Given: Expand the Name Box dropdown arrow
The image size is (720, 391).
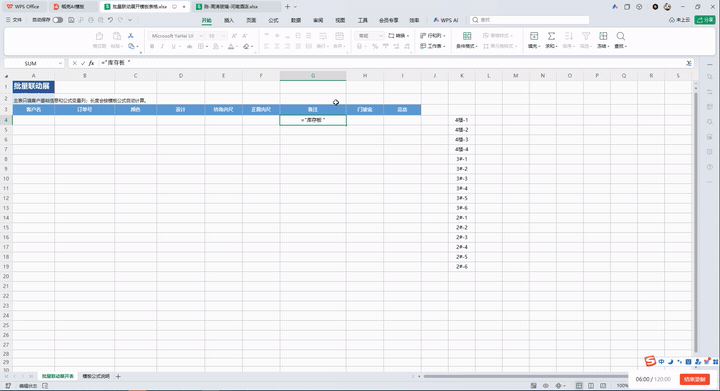Looking at the screenshot, I should pyautogui.click(x=60, y=63).
